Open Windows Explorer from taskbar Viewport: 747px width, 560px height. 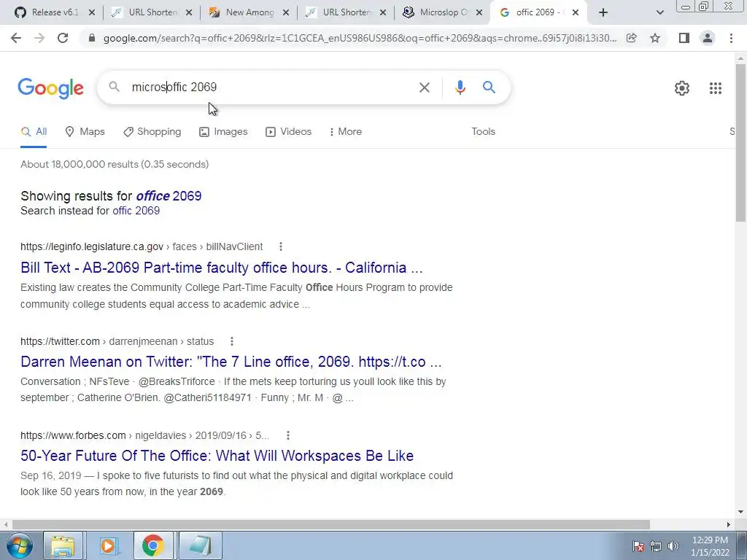(63, 545)
